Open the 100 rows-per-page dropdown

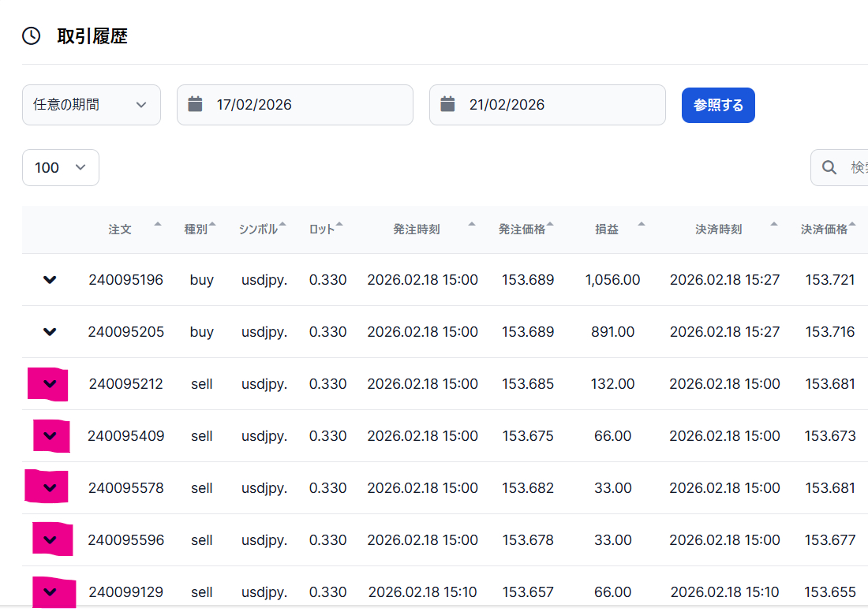[x=61, y=168]
